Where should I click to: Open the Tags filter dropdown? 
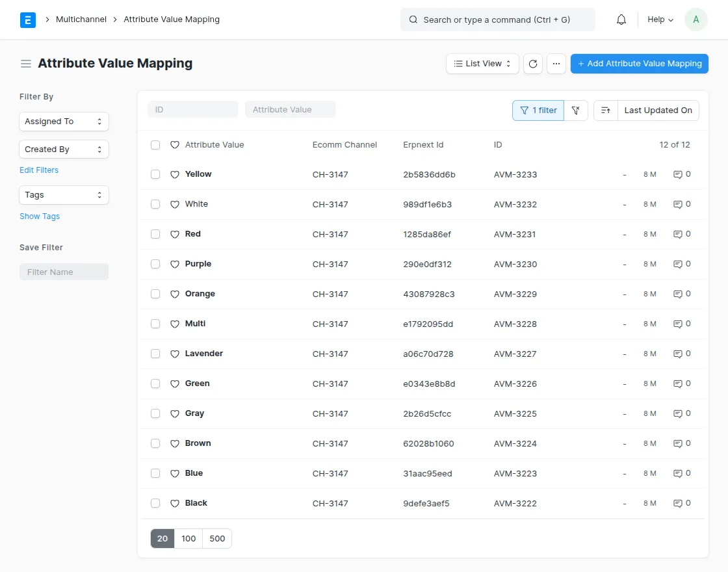[x=64, y=195]
